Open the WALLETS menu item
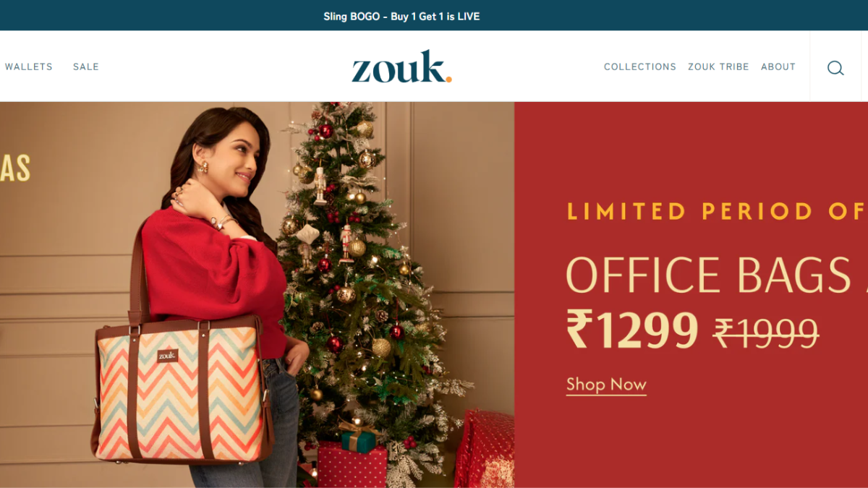The width and height of the screenshot is (868, 488). pos(29,67)
